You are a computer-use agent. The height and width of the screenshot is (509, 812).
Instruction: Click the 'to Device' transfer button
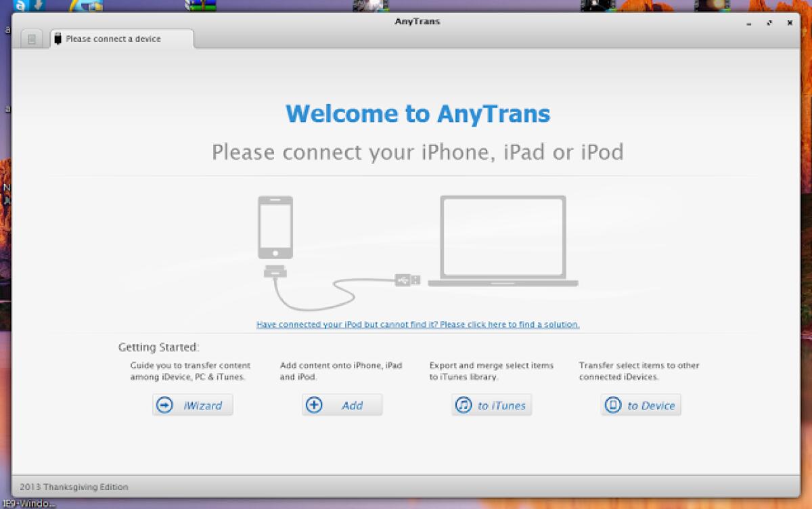(640, 405)
